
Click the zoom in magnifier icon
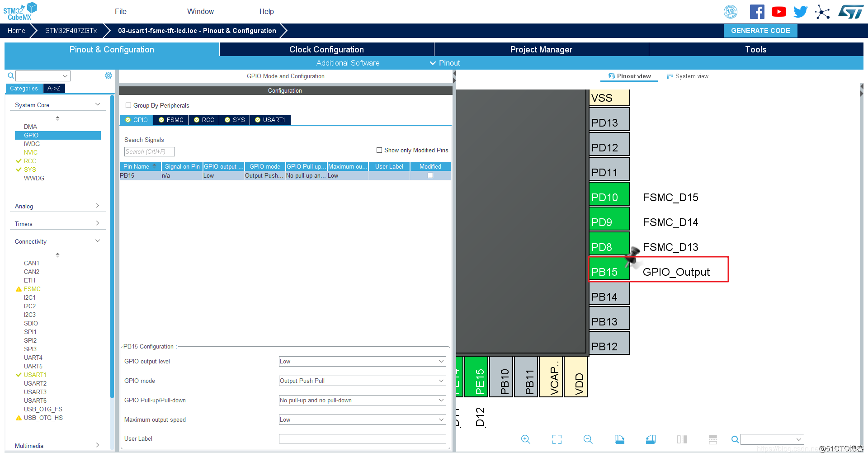pos(525,439)
